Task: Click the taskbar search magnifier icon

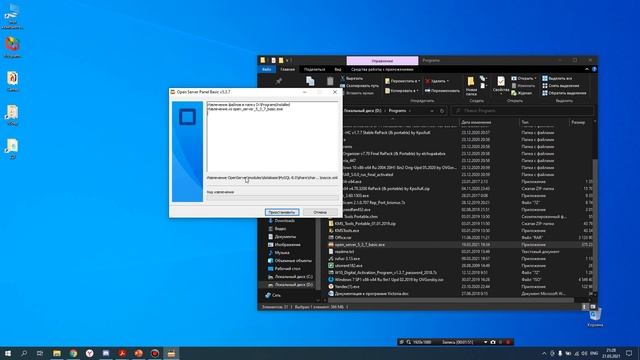Action: 24,353
